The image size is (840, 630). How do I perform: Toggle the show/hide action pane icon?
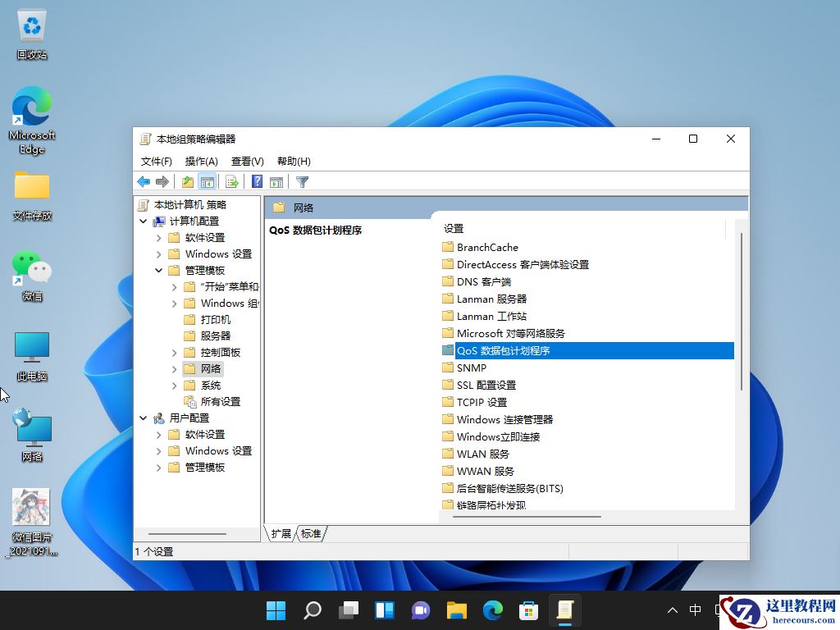pos(276,181)
